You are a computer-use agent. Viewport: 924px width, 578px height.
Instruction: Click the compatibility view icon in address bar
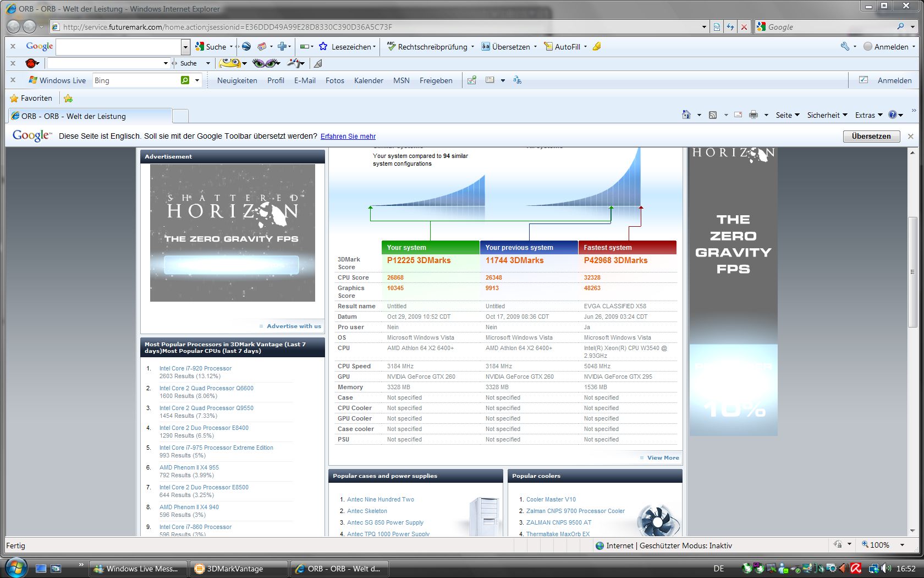click(x=717, y=26)
